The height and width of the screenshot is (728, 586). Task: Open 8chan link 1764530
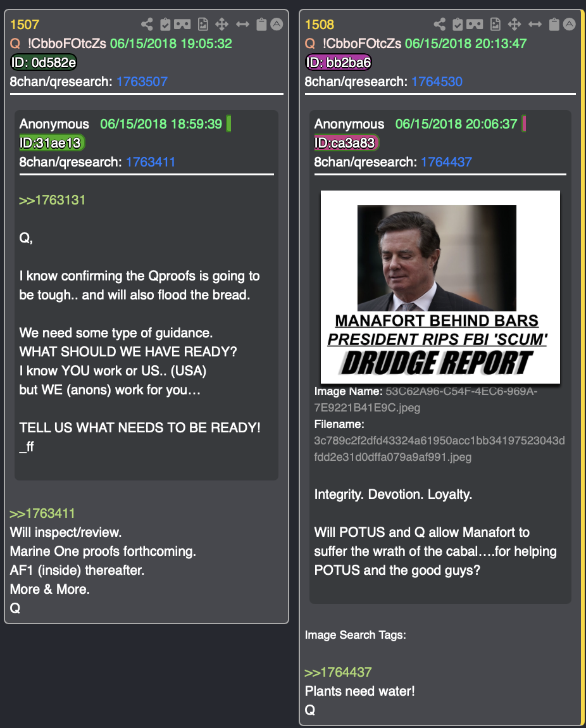click(x=437, y=82)
